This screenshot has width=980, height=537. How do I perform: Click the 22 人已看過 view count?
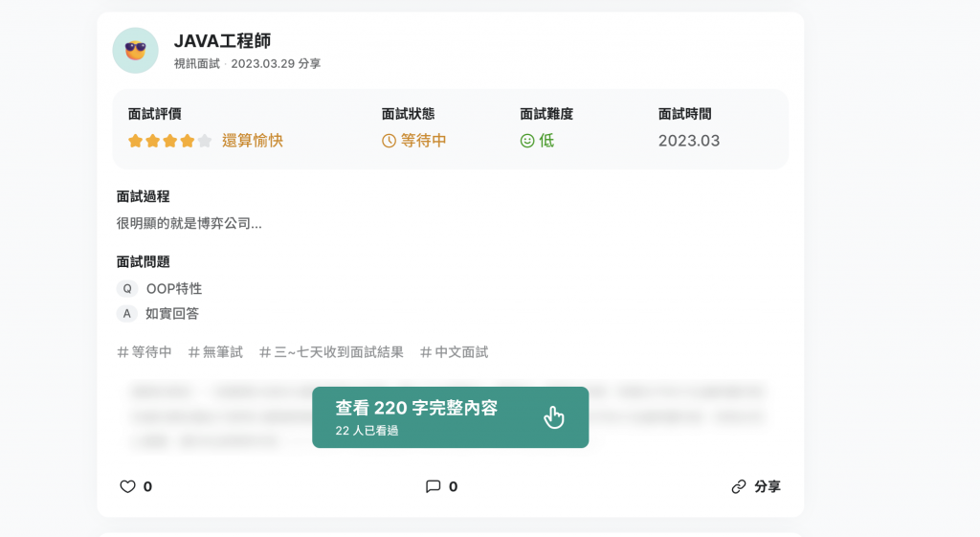click(x=367, y=430)
